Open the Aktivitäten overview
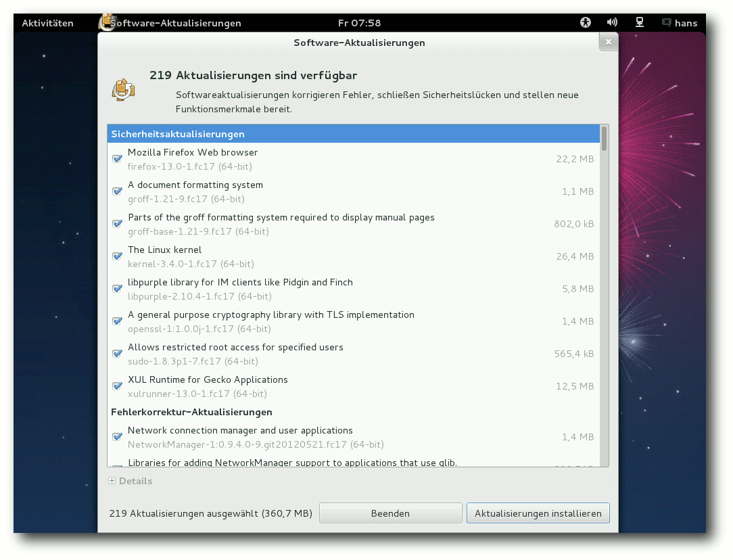This screenshot has height=560, width=733. click(x=48, y=23)
